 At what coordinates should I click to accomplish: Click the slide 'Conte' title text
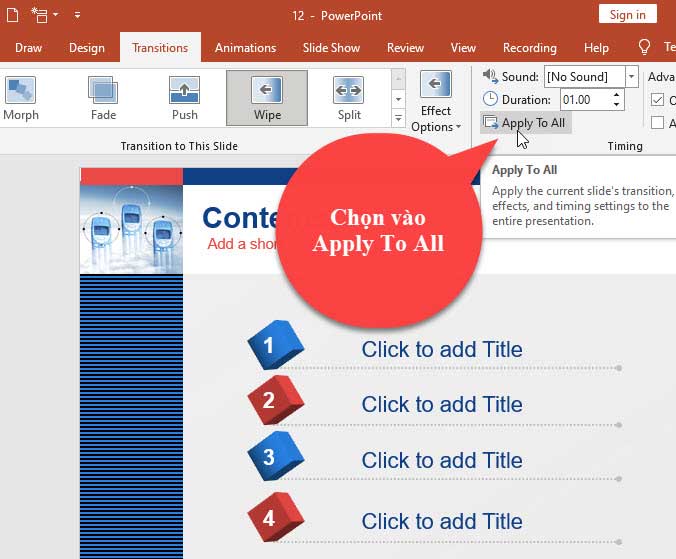click(x=241, y=218)
